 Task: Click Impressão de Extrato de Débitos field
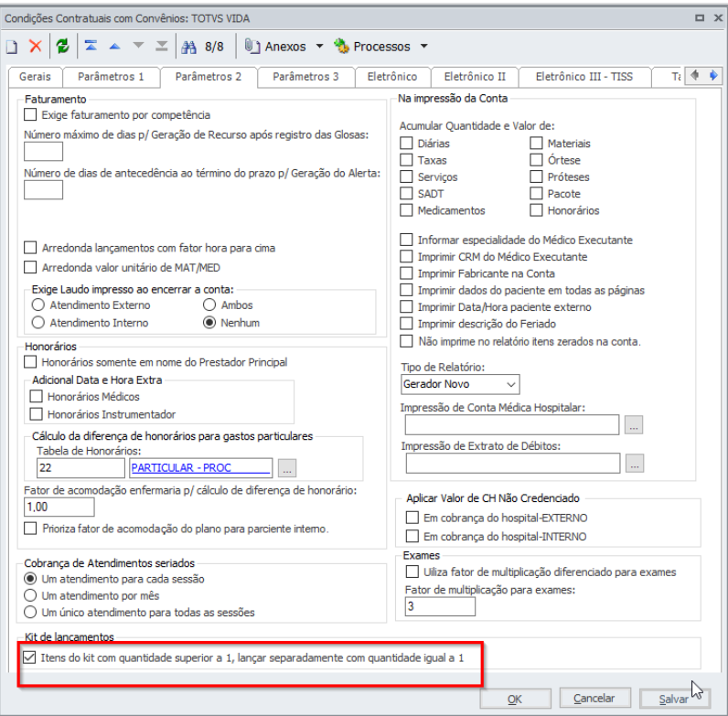click(513, 464)
